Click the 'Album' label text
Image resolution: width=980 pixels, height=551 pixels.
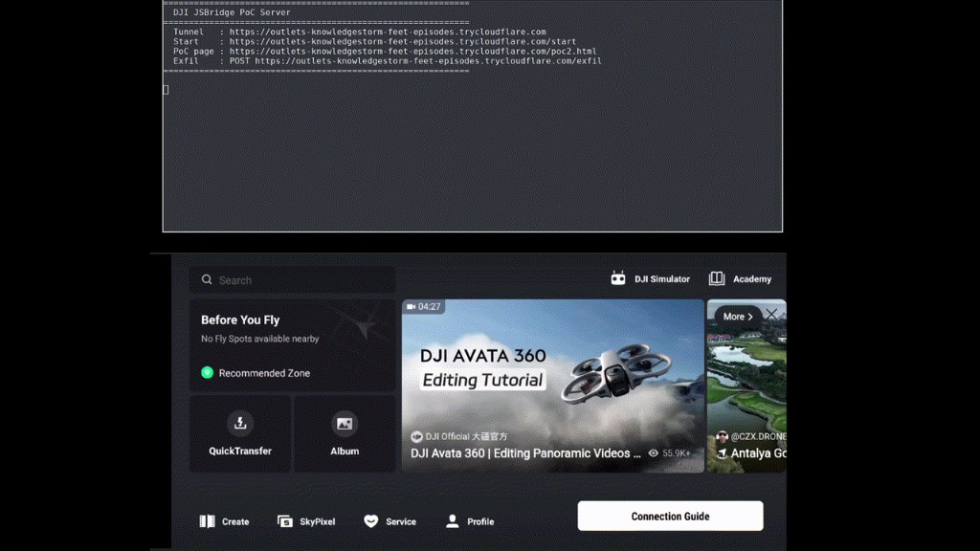pyautogui.click(x=345, y=452)
